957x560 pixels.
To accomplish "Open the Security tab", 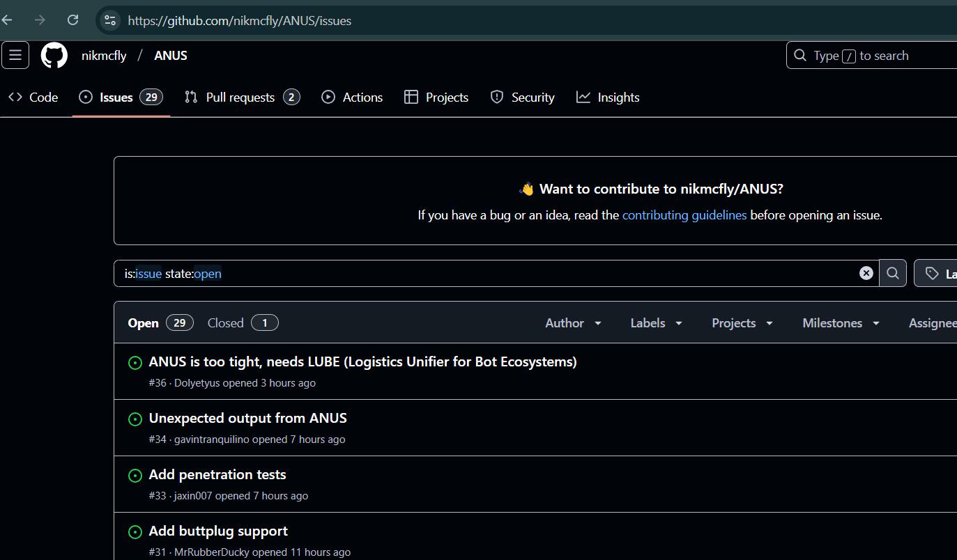I will [x=522, y=98].
